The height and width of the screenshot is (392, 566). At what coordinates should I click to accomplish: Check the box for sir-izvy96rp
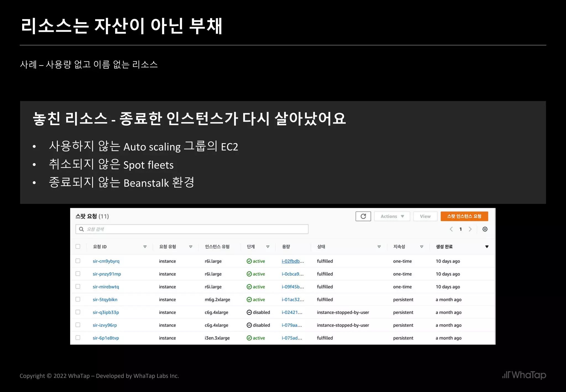[x=78, y=325]
